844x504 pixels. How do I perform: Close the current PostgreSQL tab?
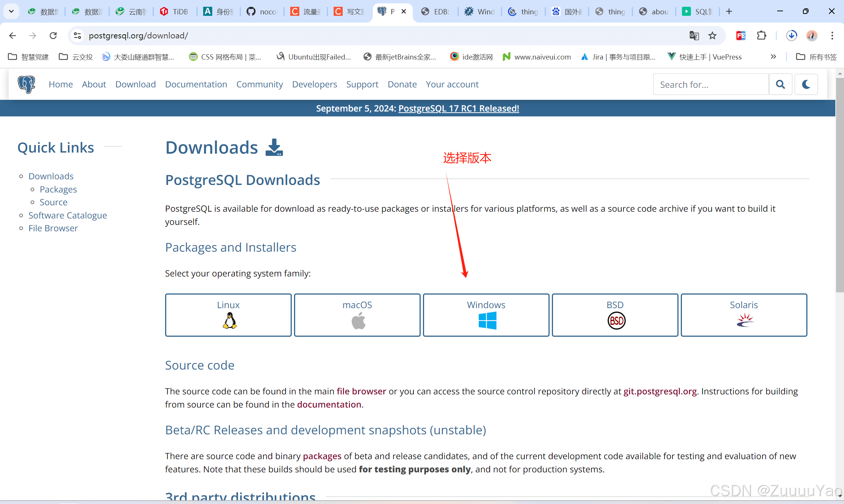coord(404,11)
